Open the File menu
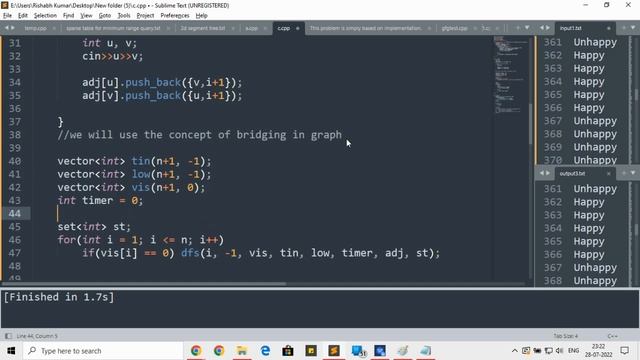Screen dimensions: 640x360 [x=7, y=16]
